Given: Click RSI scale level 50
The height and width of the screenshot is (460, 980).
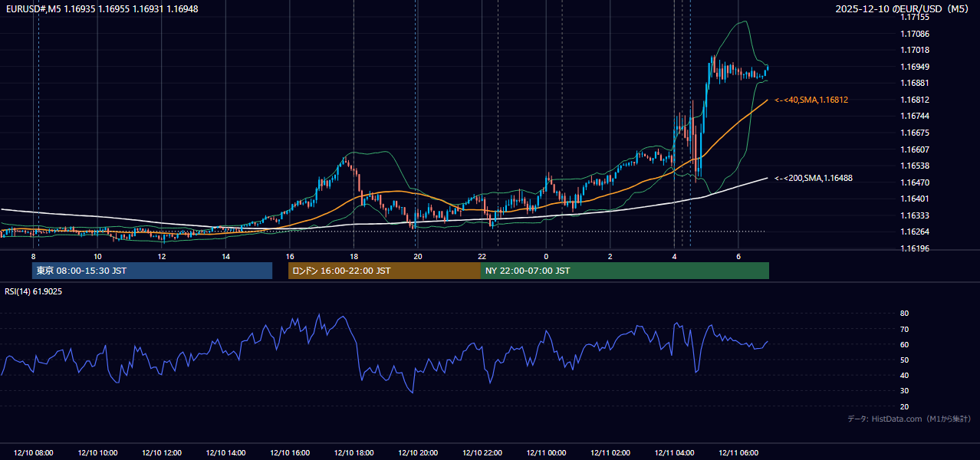Looking at the screenshot, I should (904, 360).
